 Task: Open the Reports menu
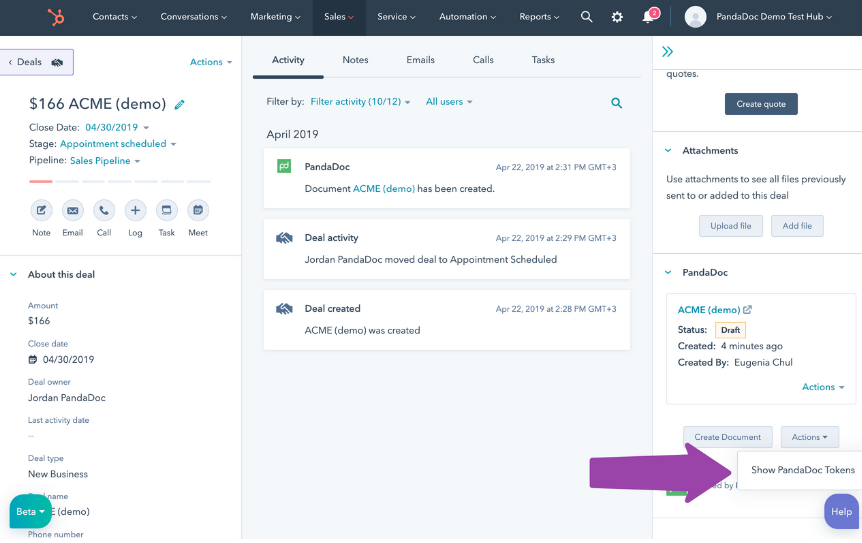click(539, 17)
